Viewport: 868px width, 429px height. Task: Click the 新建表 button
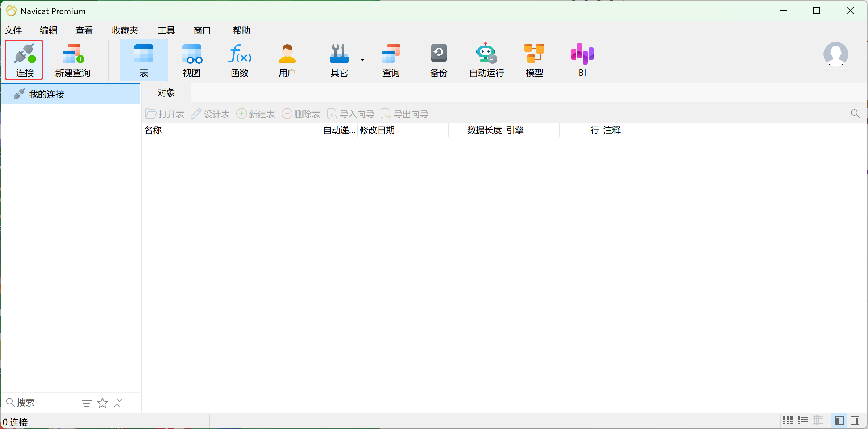pyautogui.click(x=256, y=114)
